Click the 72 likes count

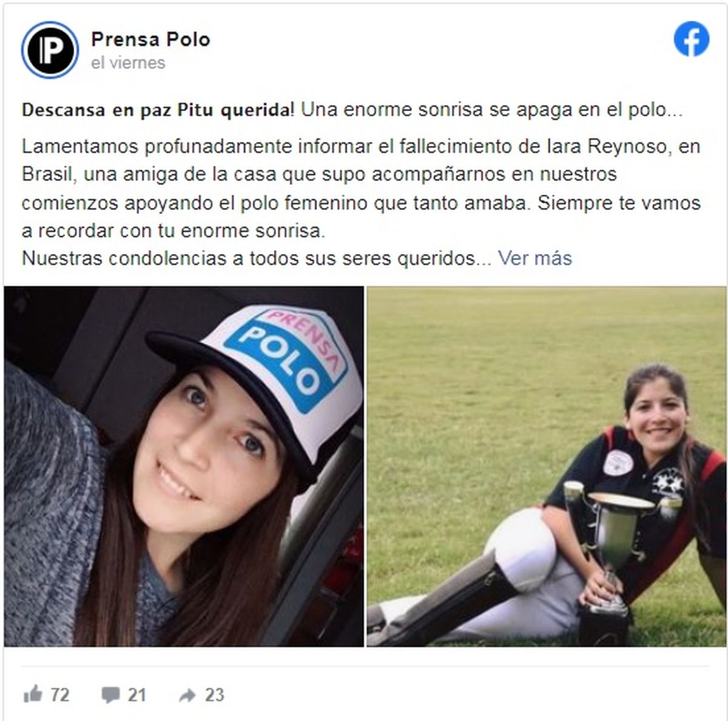point(59,694)
